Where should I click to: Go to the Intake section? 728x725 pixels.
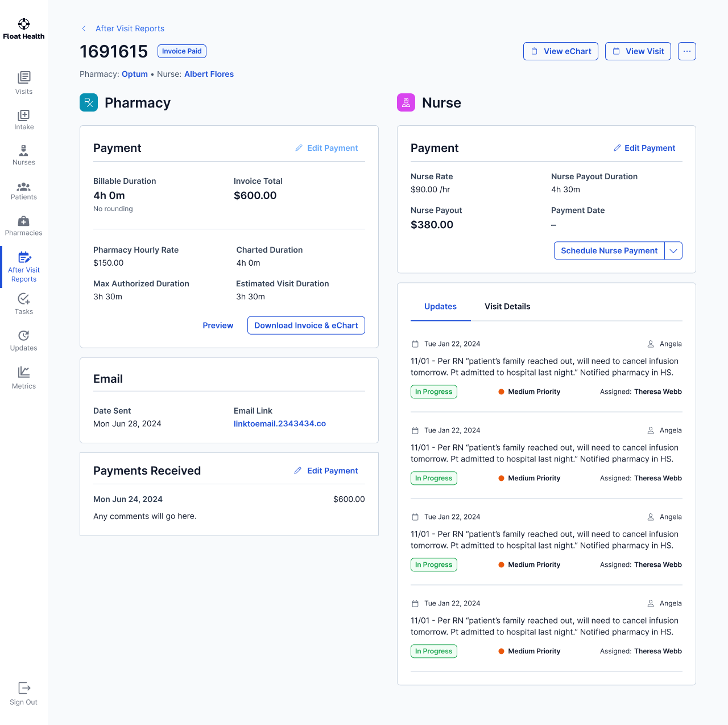coord(24,116)
